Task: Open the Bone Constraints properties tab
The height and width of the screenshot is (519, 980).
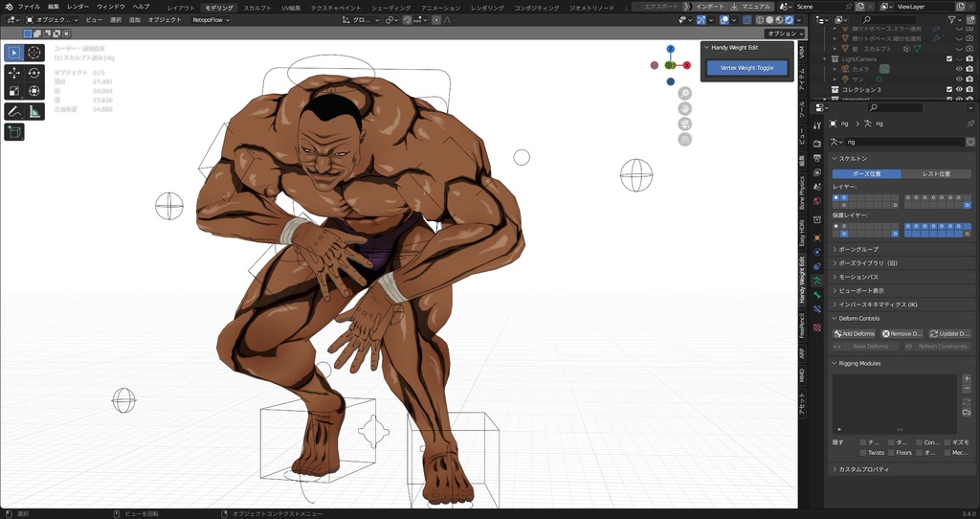Action: (x=817, y=309)
